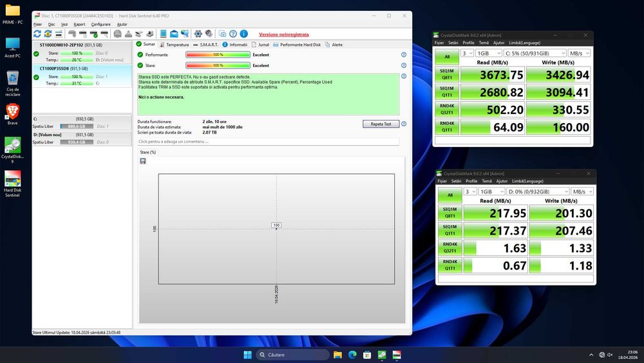The image size is (644, 363).
Task: Click the Stare 100% health bar
Action: [x=218, y=65]
